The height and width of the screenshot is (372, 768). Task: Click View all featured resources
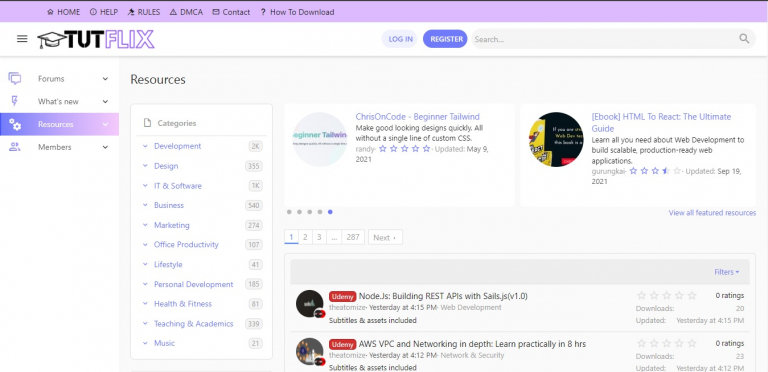[712, 213]
